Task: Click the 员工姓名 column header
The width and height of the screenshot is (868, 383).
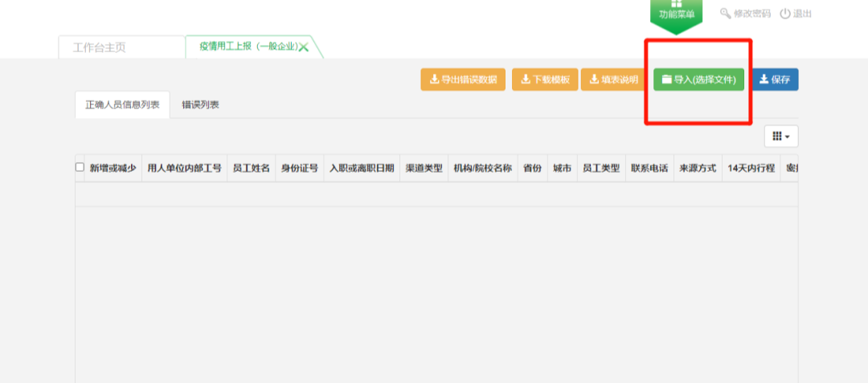Action: click(251, 169)
